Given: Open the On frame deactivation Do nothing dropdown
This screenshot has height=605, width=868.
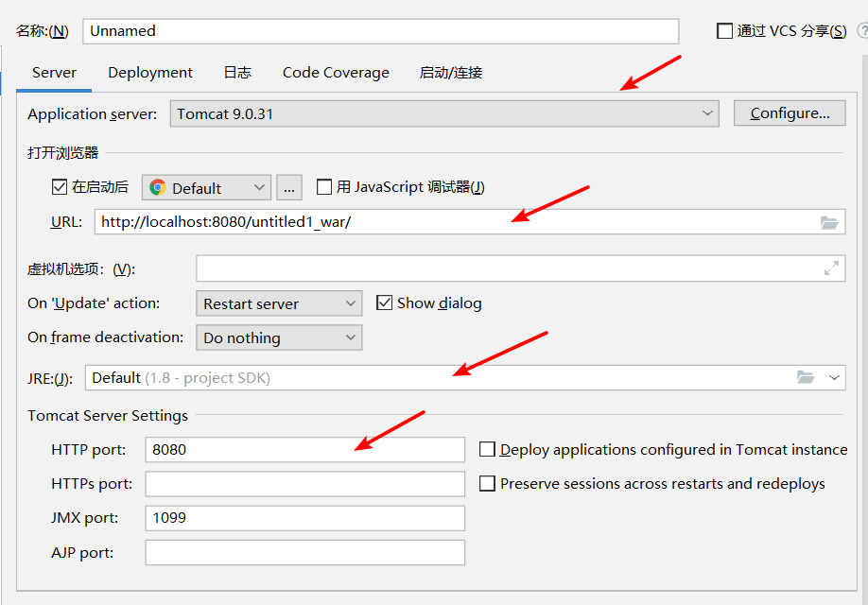Looking at the screenshot, I should 279,337.
